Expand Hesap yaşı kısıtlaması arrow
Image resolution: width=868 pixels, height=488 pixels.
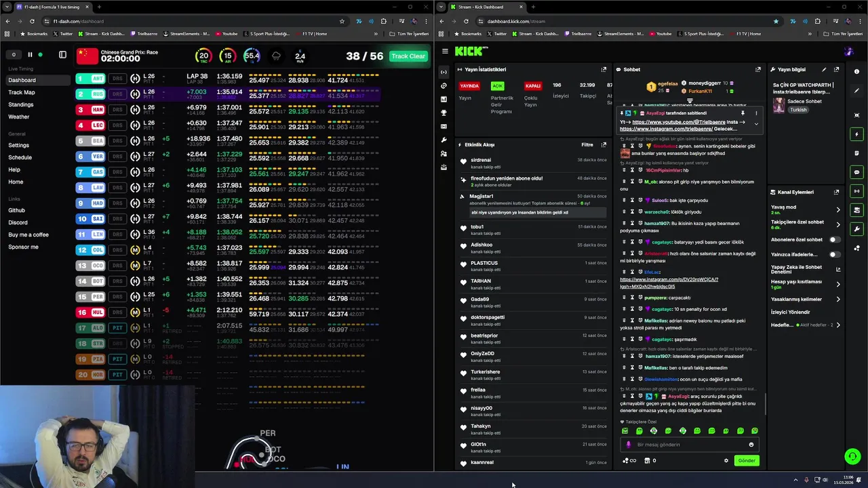pos(837,284)
